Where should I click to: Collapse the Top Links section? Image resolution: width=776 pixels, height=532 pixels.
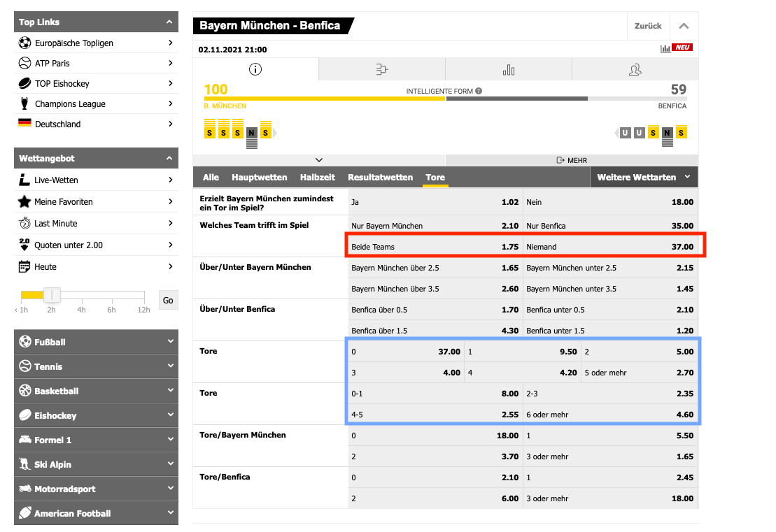[169, 22]
